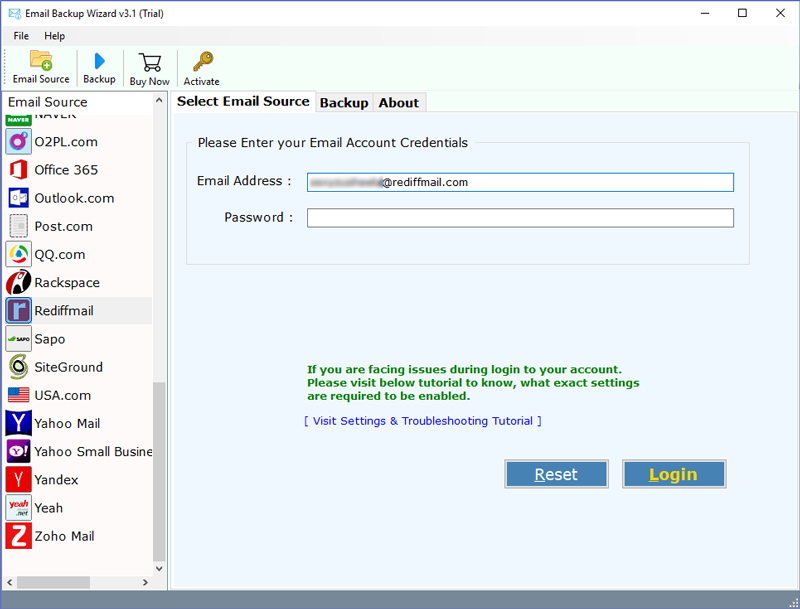Select the Sapo logo icon
800x609 pixels.
coord(18,339)
